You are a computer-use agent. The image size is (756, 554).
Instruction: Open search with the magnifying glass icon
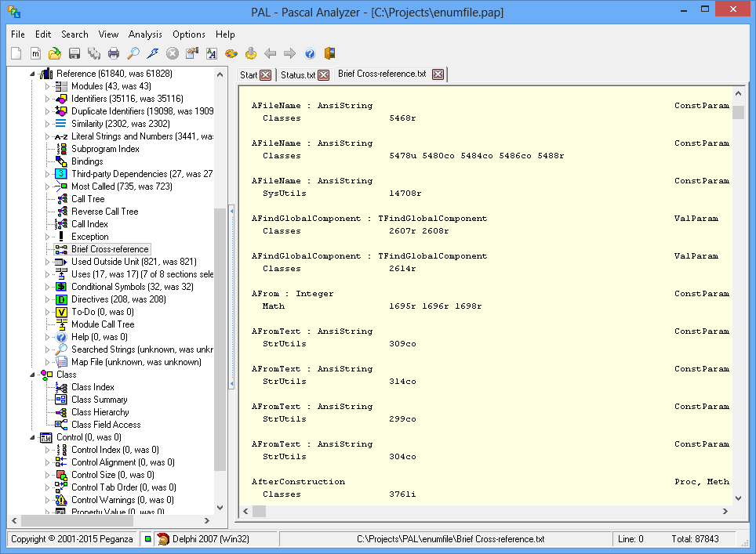pyautogui.click(x=133, y=53)
